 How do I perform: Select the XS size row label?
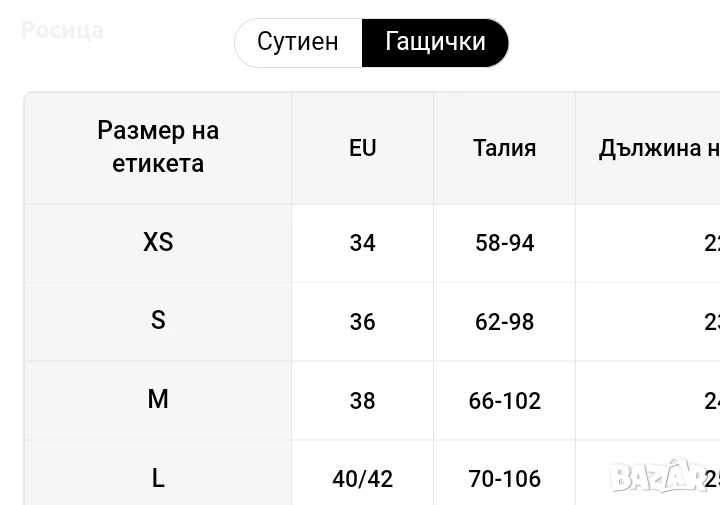pos(158,242)
